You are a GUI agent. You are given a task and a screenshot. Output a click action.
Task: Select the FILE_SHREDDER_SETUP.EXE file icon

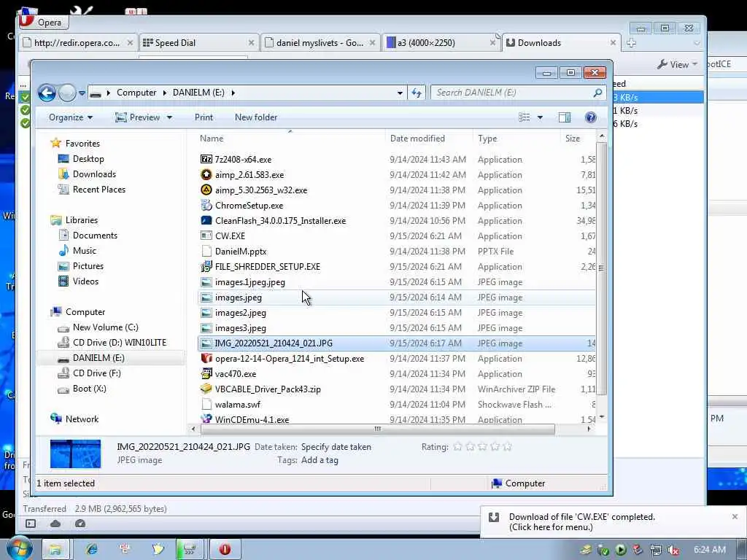coord(206,266)
